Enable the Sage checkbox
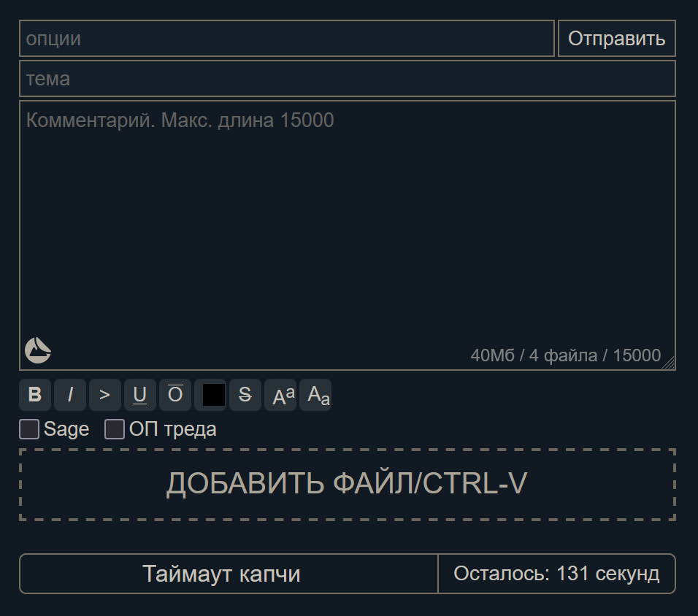Image resolution: width=698 pixels, height=616 pixels. (x=29, y=429)
